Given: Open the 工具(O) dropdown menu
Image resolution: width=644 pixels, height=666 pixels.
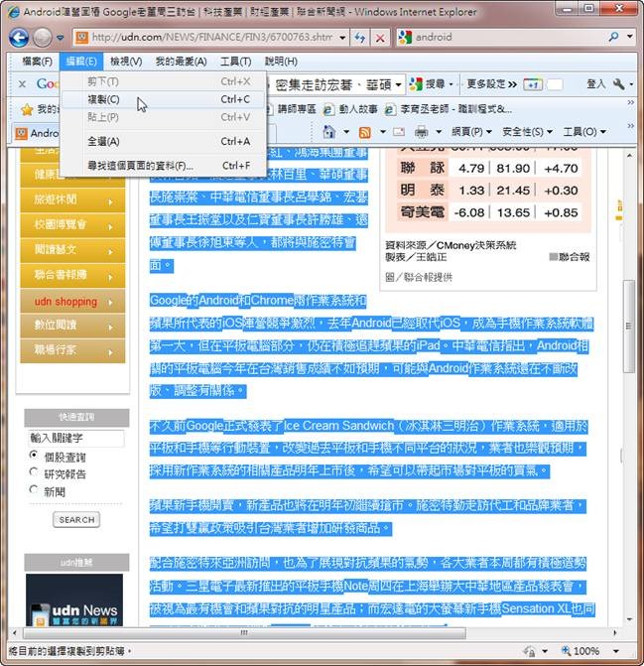Looking at the screenshot, I should (x=584, y=132).
